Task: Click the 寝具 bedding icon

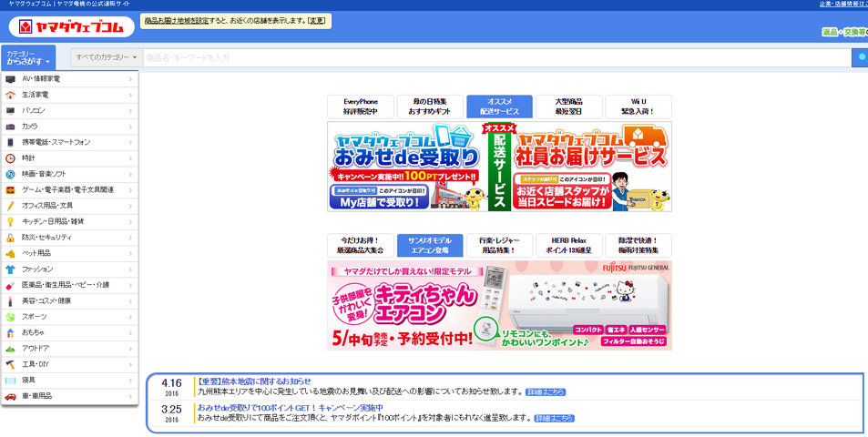Action: point(10,381)
